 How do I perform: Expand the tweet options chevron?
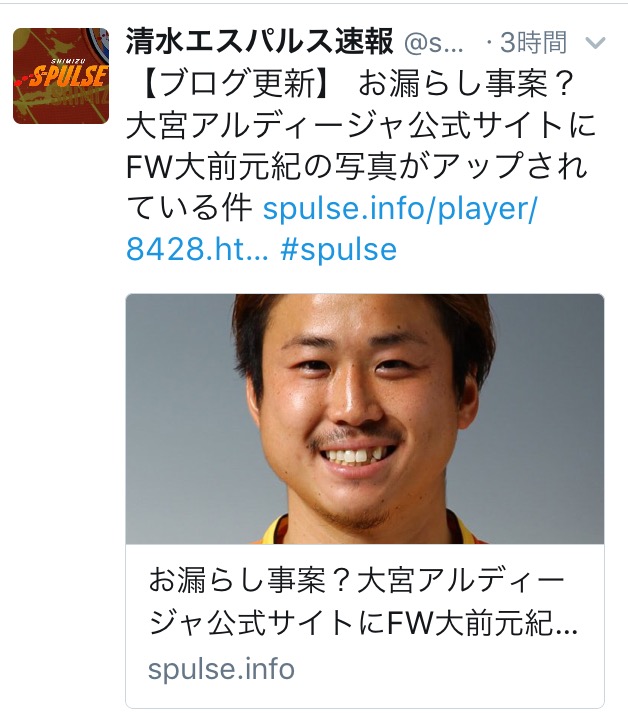click(x=595, y=43)
